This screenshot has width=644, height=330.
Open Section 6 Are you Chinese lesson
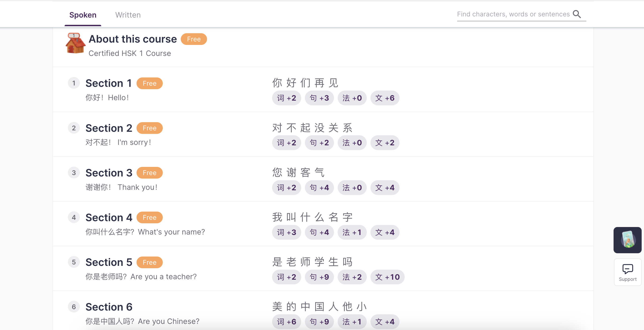coord(109,307)
